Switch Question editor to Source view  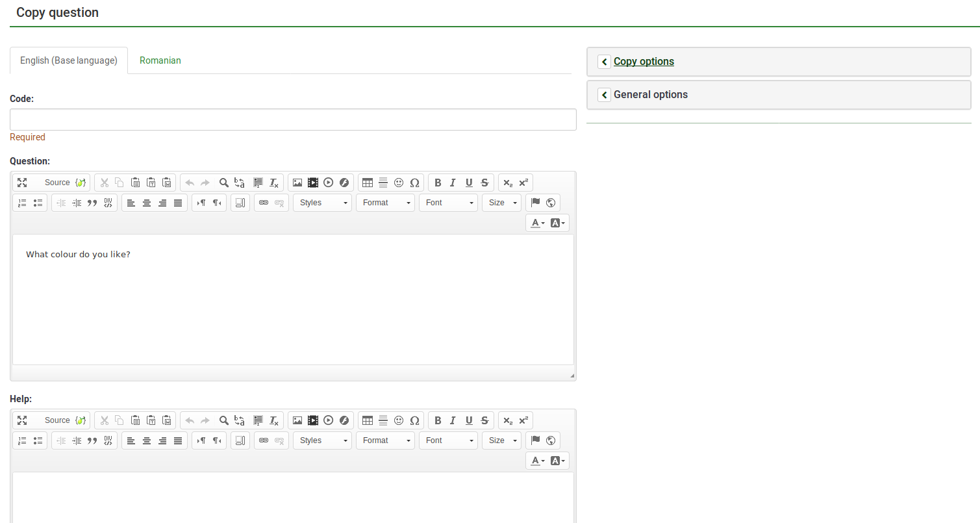pos(57,183)
